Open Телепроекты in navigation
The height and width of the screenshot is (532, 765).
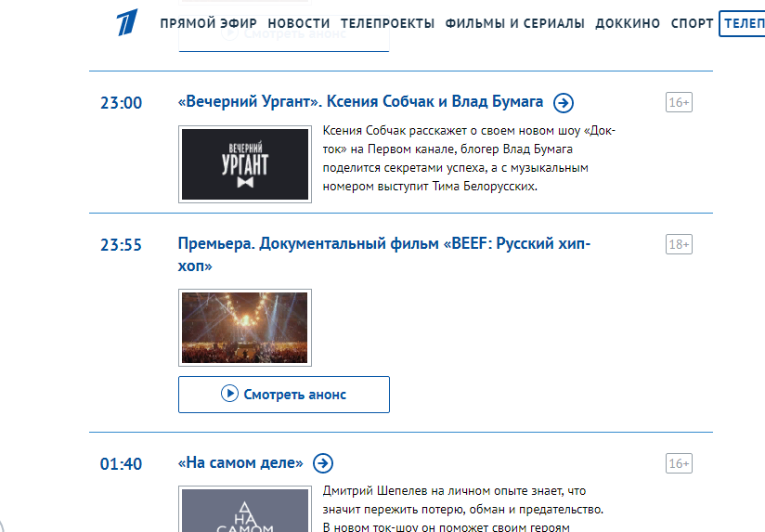coord(387,23)
